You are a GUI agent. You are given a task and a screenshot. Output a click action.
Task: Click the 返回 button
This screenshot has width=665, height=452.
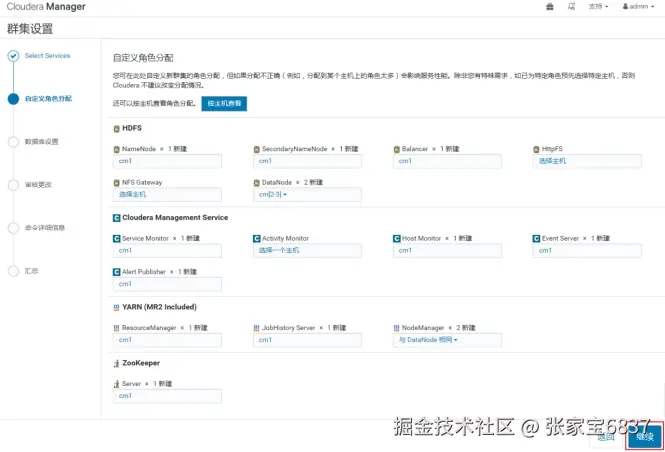coord(606,437)
